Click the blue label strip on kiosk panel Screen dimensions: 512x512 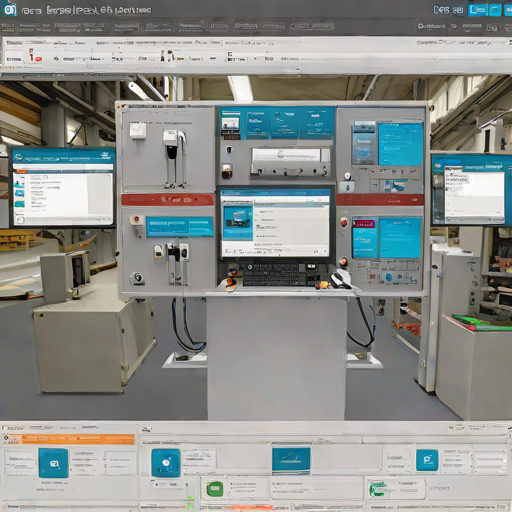(x=180, y=227)
